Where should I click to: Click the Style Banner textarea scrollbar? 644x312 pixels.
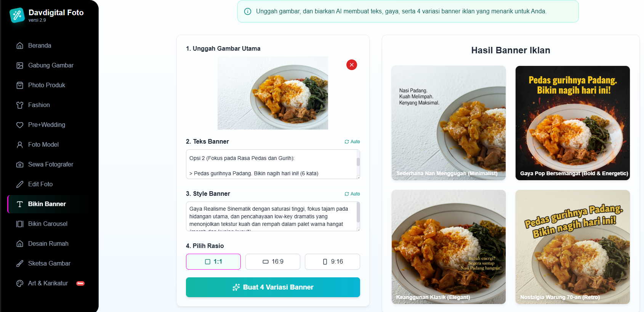coord(358,213)
